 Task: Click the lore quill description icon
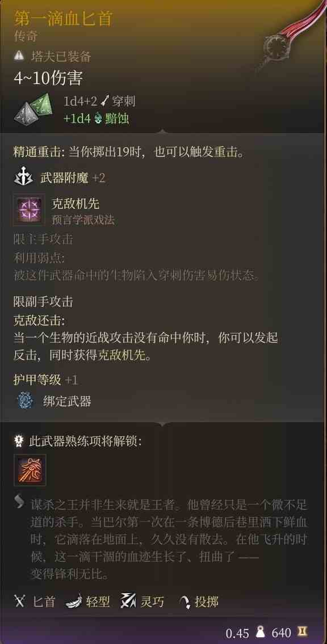(x=19, y=502)
